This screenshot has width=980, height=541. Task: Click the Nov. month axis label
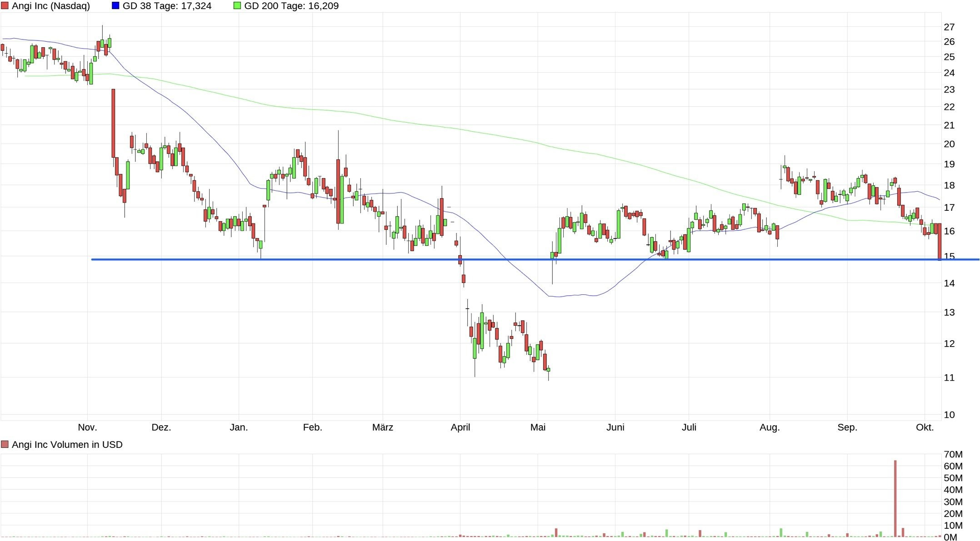87,427
